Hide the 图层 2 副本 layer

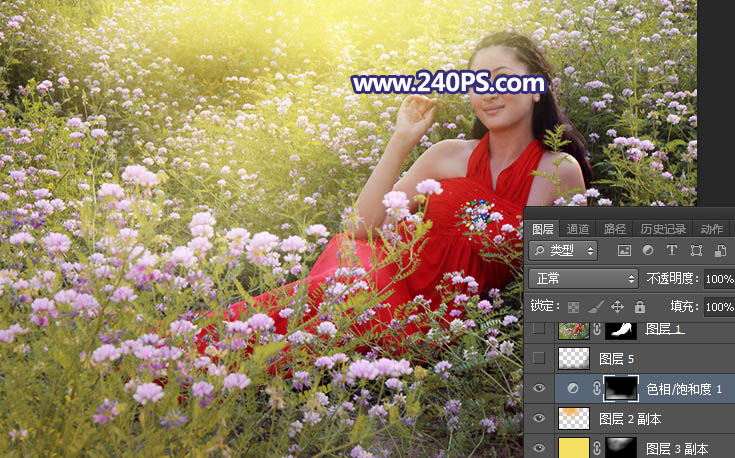539,418
